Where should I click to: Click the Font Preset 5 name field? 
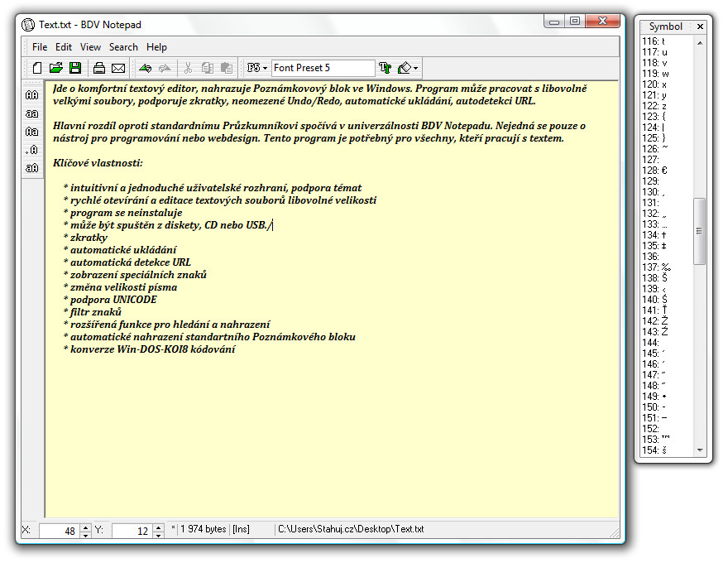(323, 68)
